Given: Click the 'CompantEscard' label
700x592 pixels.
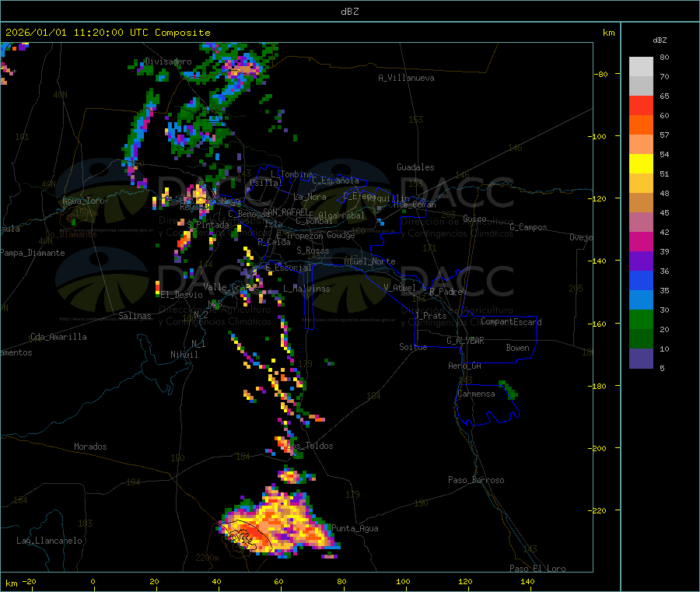Looking at the screenshot, I should (511, 321).
